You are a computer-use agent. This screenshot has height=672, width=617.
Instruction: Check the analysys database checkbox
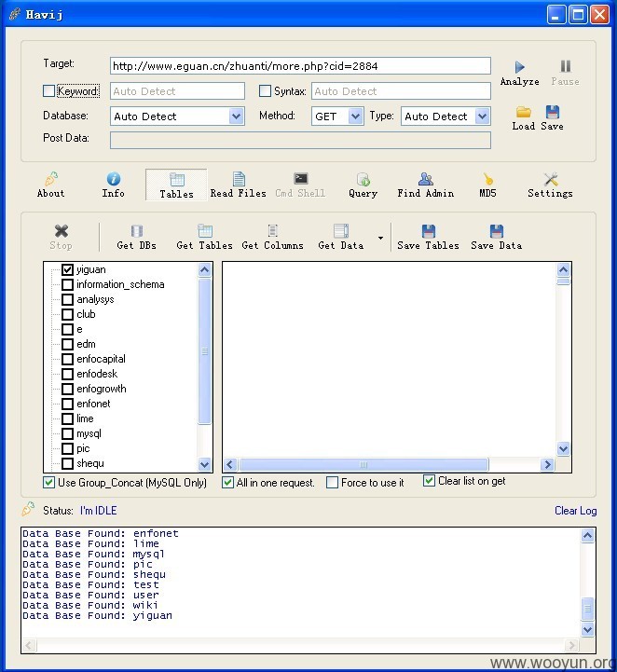tap(67, 299)
